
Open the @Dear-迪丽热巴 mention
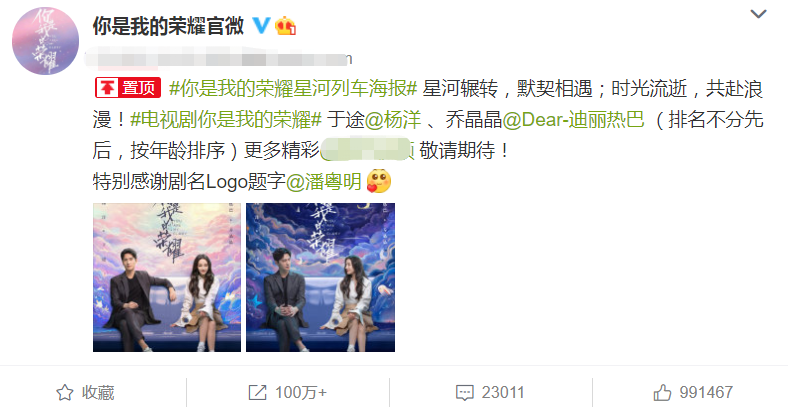click(x=573, y=120)
